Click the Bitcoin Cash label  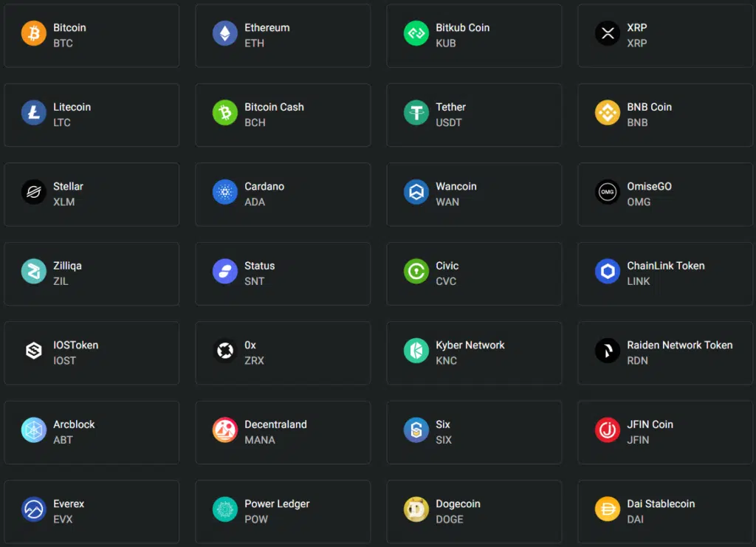[x=274, y=107]
